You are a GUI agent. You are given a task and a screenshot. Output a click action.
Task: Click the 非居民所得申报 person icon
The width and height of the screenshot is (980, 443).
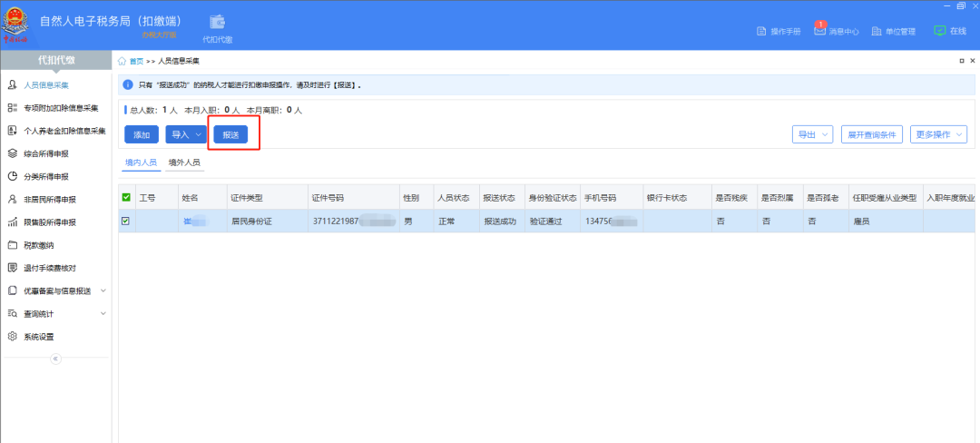click(12, 200)
